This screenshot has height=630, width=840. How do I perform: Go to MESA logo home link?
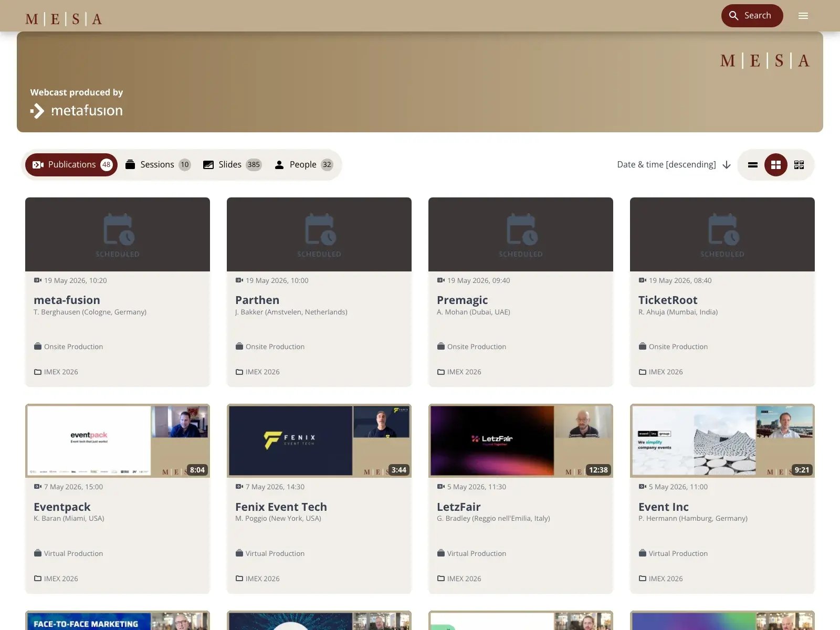[x=64, y=19]
